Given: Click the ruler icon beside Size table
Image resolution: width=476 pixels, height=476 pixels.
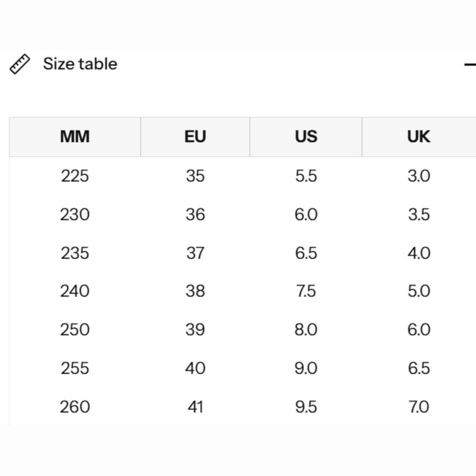Looking at the screenshot, I should tap(20, 64).
